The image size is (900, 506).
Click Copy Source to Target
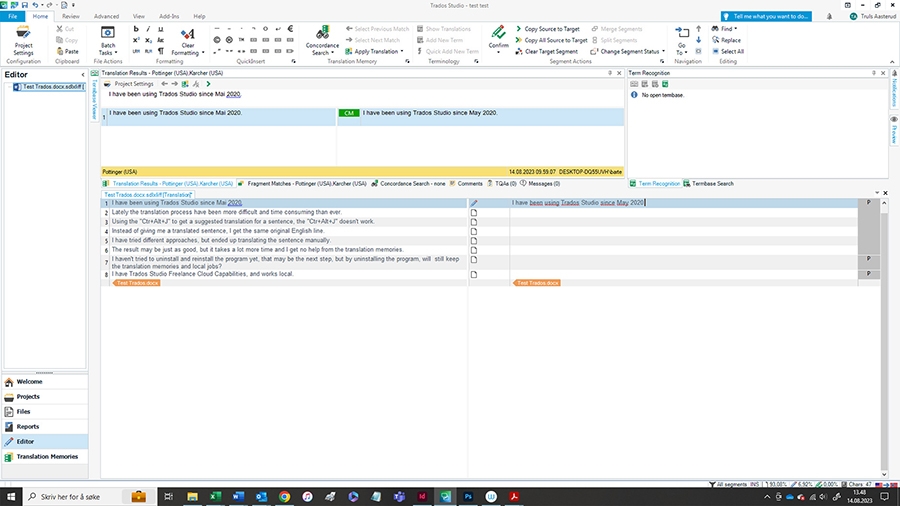pyautogui.click(x=548, y=29)
